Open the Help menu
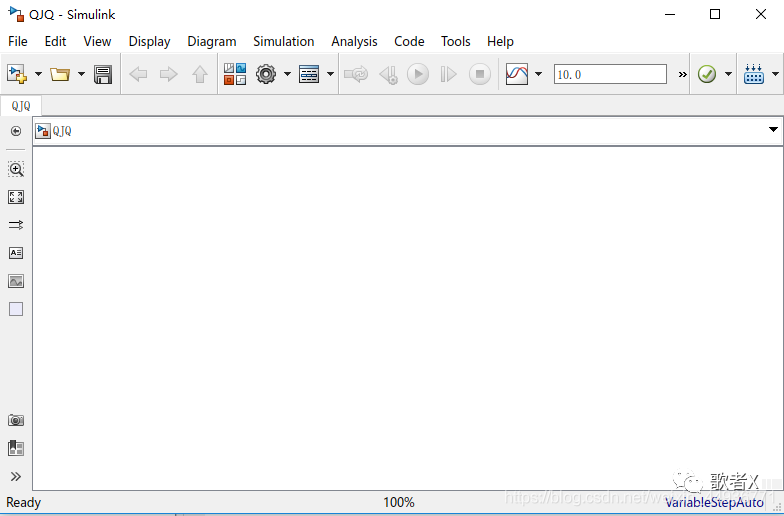 (500, 42)
